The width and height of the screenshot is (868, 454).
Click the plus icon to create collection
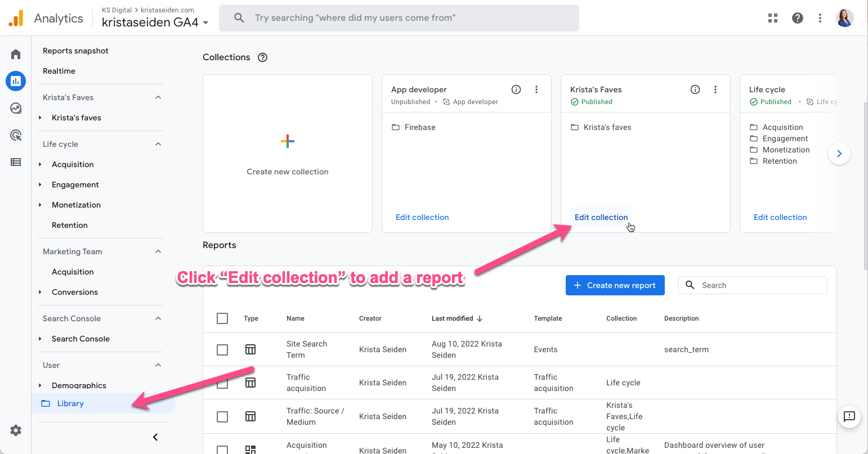[x=288, y=141]
